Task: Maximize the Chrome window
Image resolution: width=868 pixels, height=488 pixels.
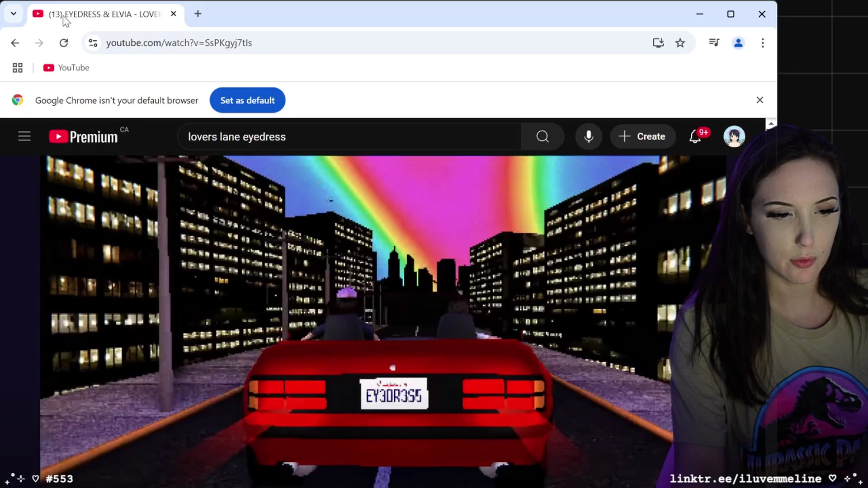Action: click(731, 14)
